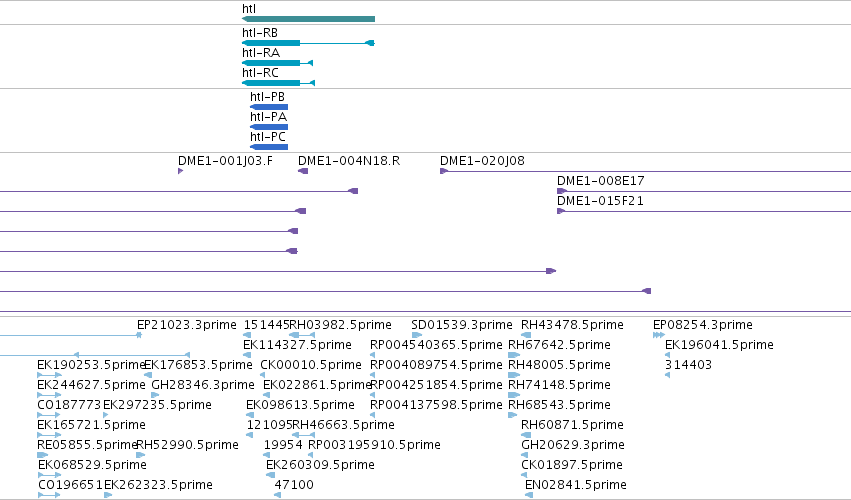Click the RH52990.5prime EST label
This screenshot has width=851, height=500.
tap(188, 445)
